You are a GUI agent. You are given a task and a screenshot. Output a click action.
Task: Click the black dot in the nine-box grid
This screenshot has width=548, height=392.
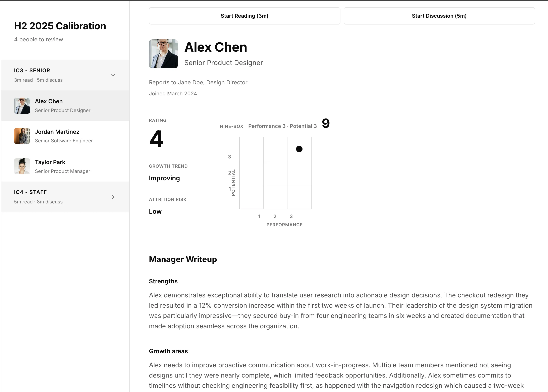[x=299, y=149]
